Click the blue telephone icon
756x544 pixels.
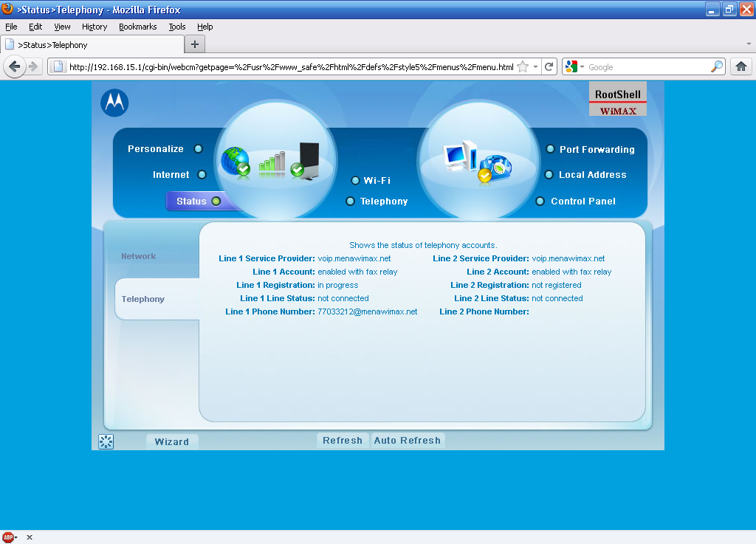(x=495, y=168)
